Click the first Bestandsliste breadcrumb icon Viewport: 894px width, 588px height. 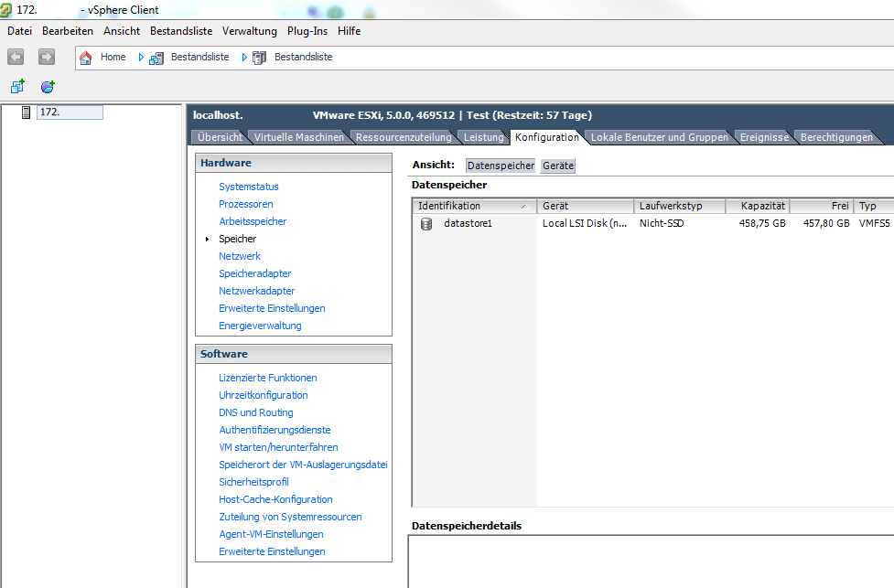156,58
